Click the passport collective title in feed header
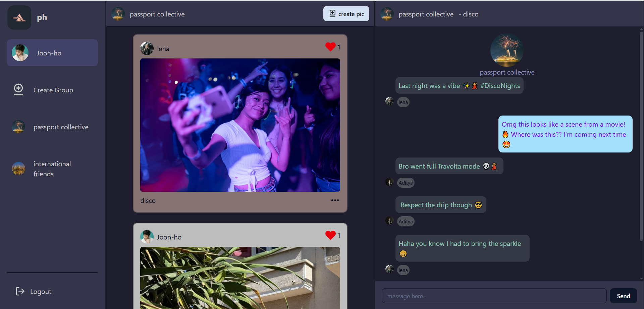644x309 pixels. (x=157, y=14)
